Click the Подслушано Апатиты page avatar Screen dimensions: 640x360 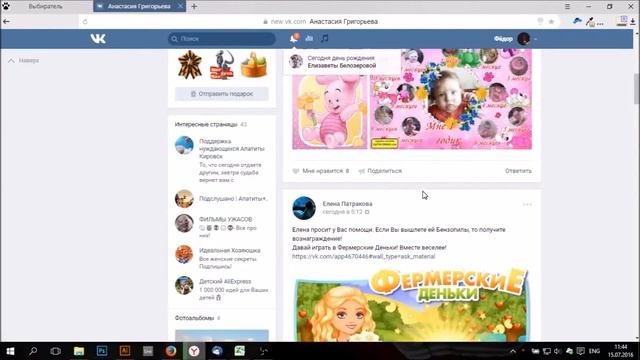pos(184,199)
